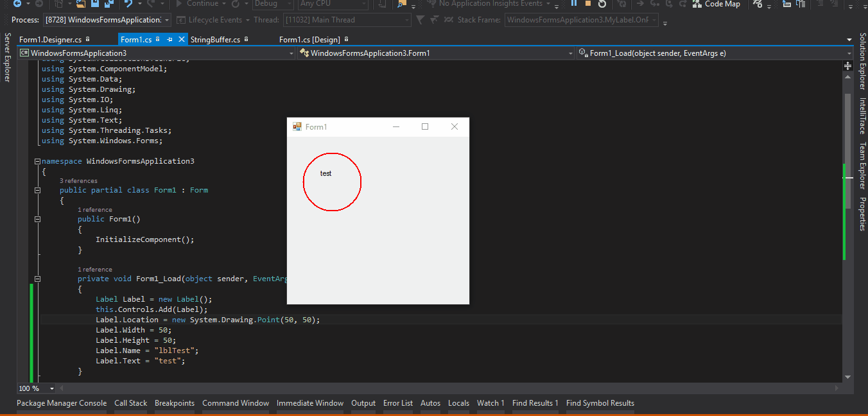Collapse the Form1_Load method with its expander
The image size is (868, 416).
coord(37,278)
